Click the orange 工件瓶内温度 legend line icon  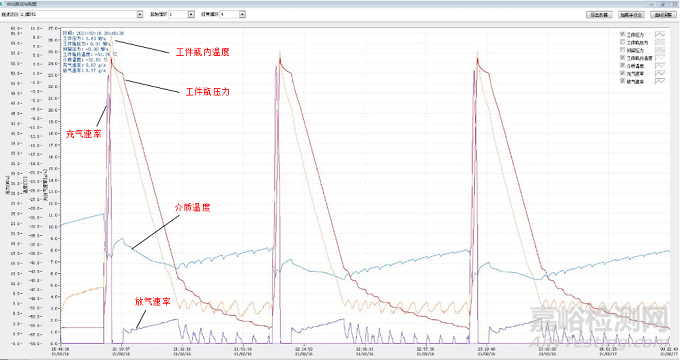[x=659, y=58]
